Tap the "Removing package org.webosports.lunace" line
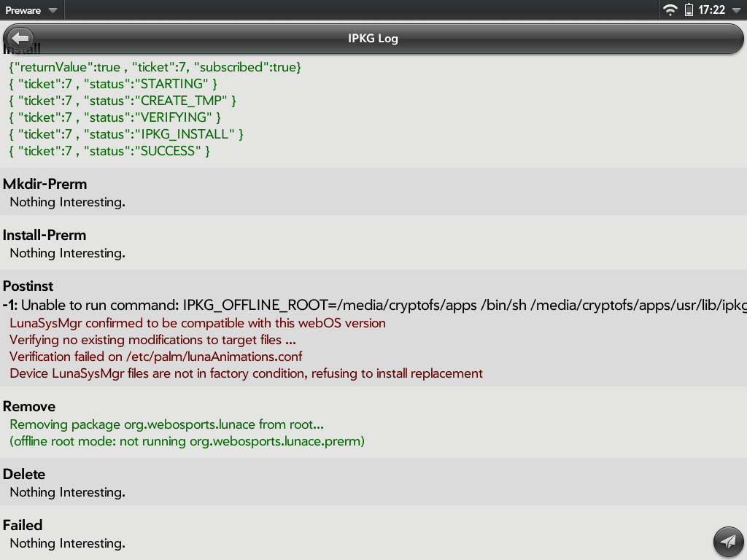This screenshot has height=560, width=747. point(166,424)
